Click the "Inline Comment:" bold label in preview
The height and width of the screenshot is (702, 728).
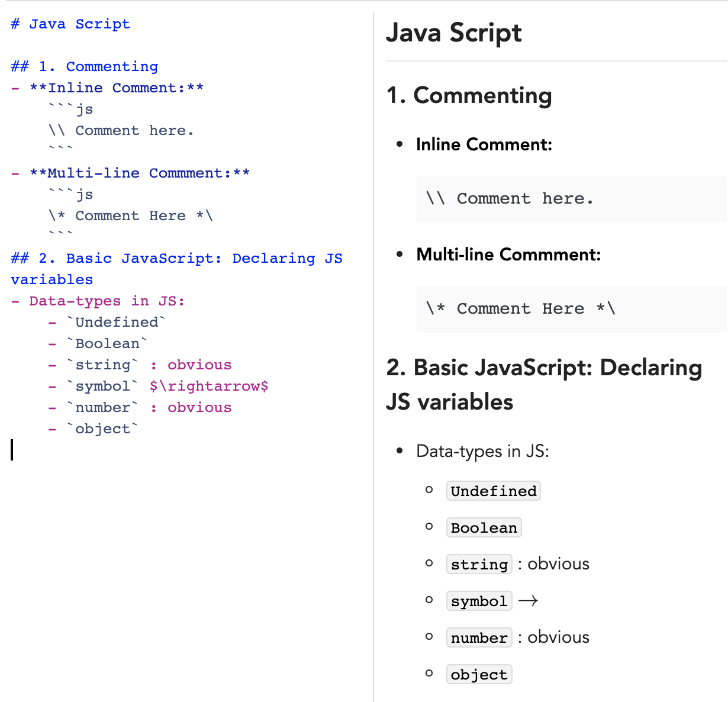click(484, 144)
